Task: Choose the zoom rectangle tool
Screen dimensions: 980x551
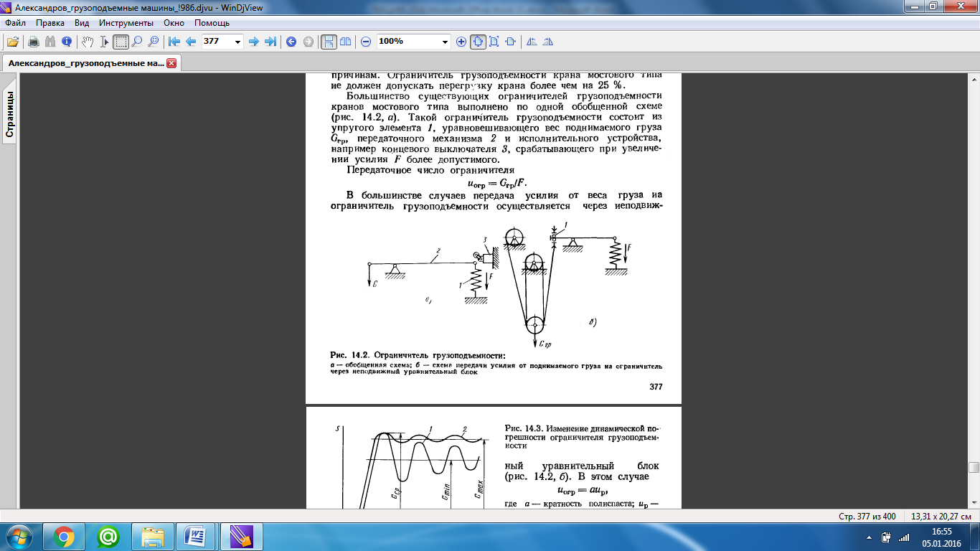Action: pyautogui.click(x=154, y=42)
